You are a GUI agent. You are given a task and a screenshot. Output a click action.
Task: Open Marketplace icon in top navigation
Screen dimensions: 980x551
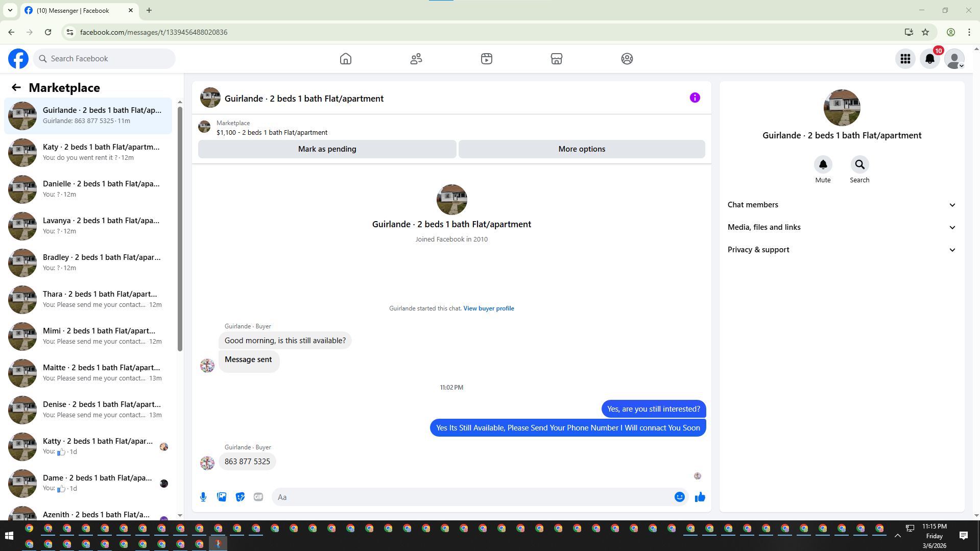tap(557, 59)
